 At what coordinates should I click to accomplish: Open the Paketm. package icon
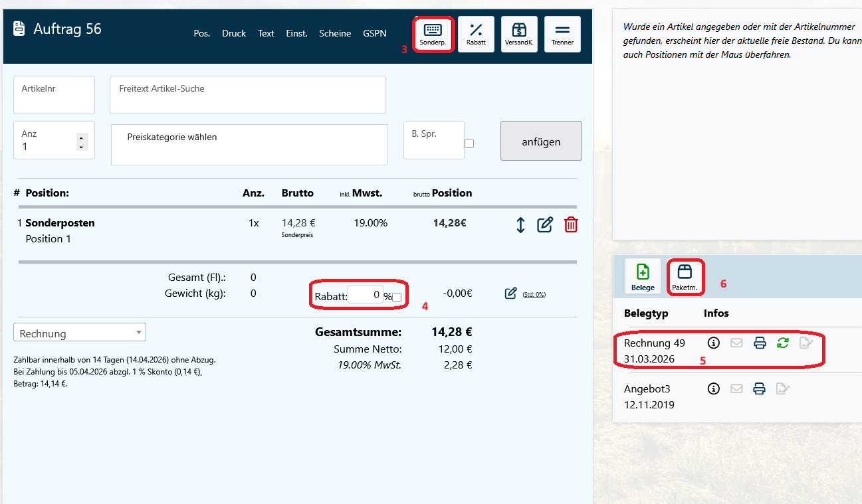(x=685, y=276)
